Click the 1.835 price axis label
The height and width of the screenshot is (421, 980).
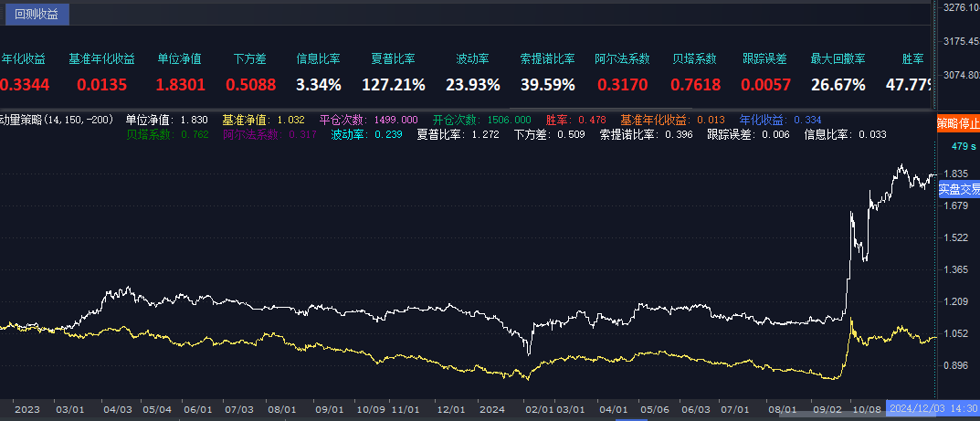point(957,174)
